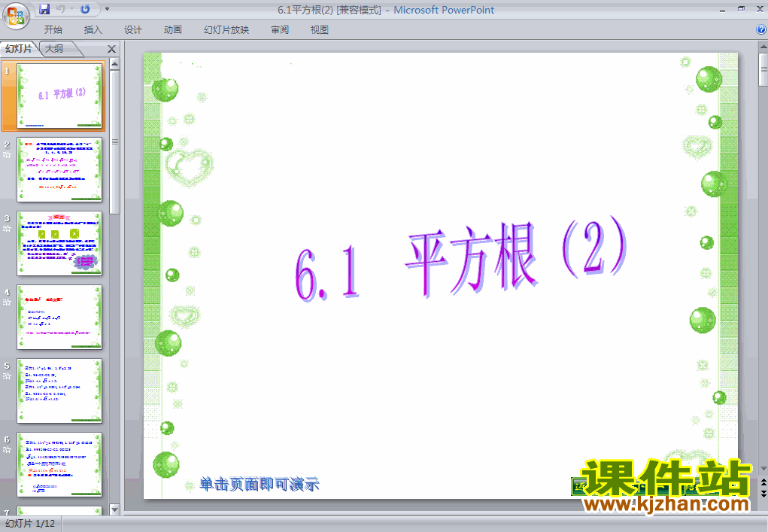
Task: Open PowerPoint help with the question mark icon
Action: click(761, 29)
